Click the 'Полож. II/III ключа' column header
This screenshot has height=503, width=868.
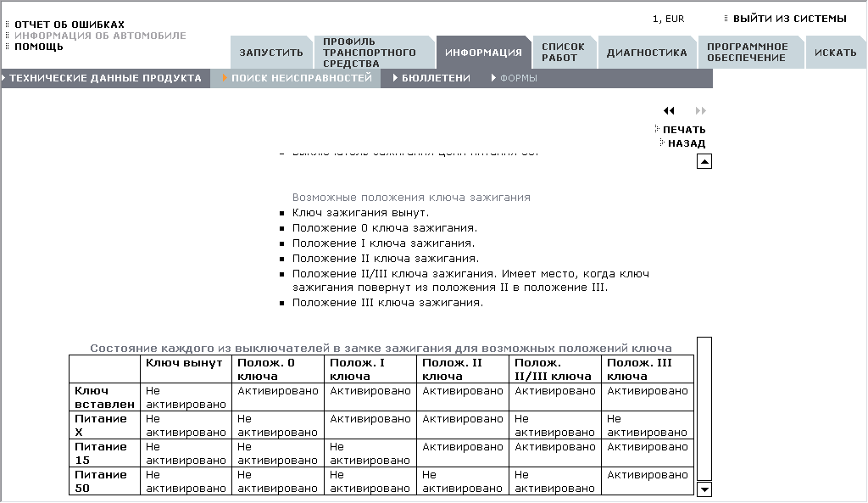pyautogui.click(x=554, y=370)
